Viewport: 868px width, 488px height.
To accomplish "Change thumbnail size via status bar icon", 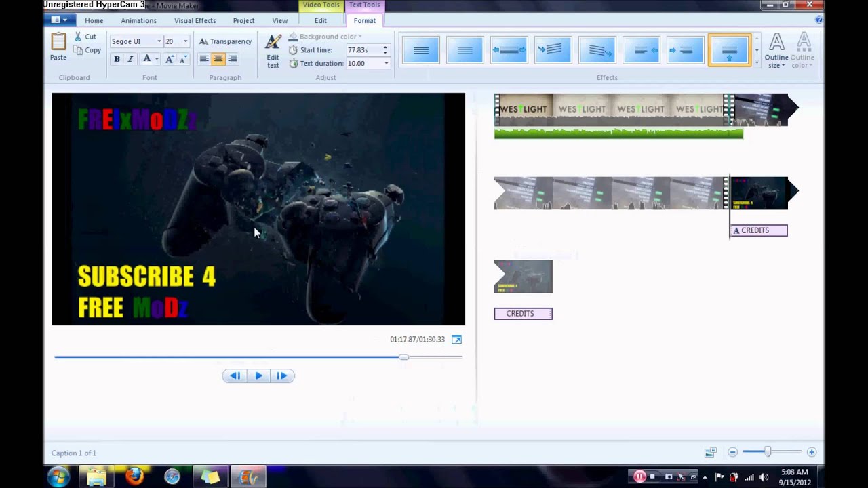I will [x=710, y=452].
